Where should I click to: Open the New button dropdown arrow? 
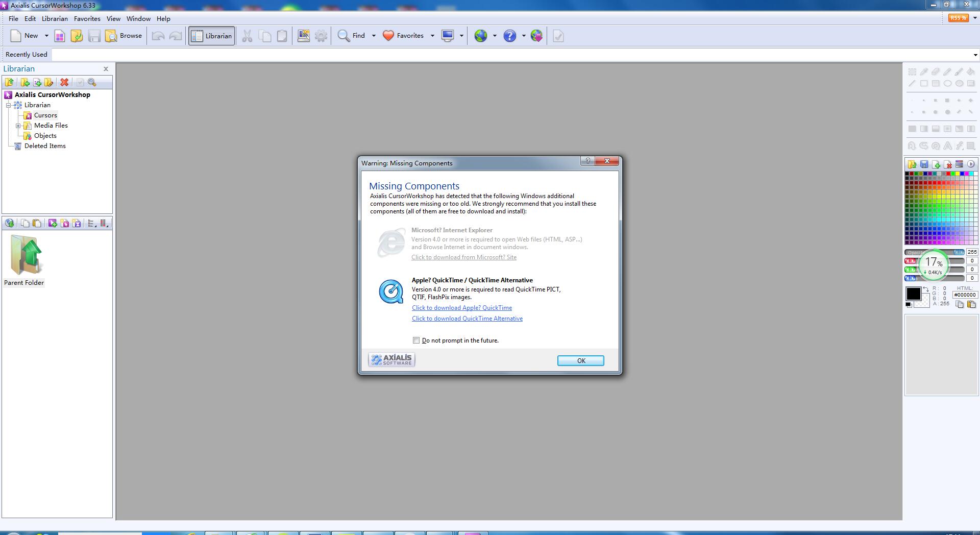pos(46,36)
